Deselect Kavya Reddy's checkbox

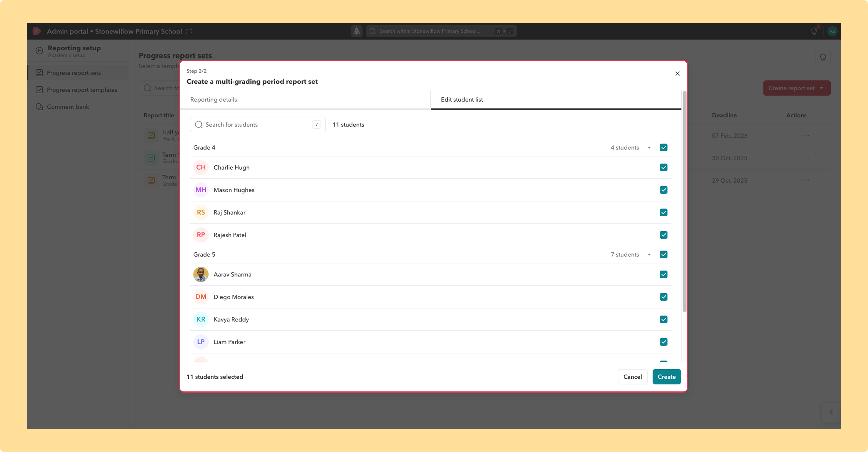pos(663,319)
